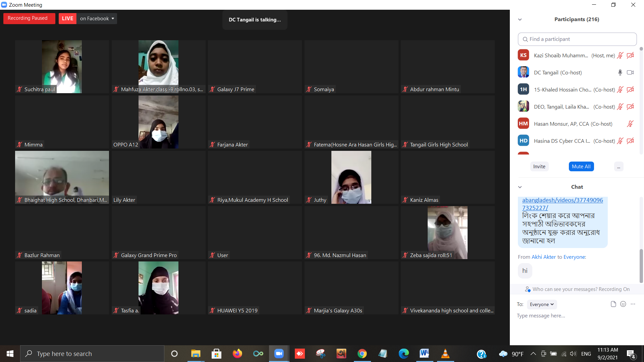Open Microsoft Edge from taskbar
Image resolution: width=644 pixels, height=362 pixels.
[404, 354]
